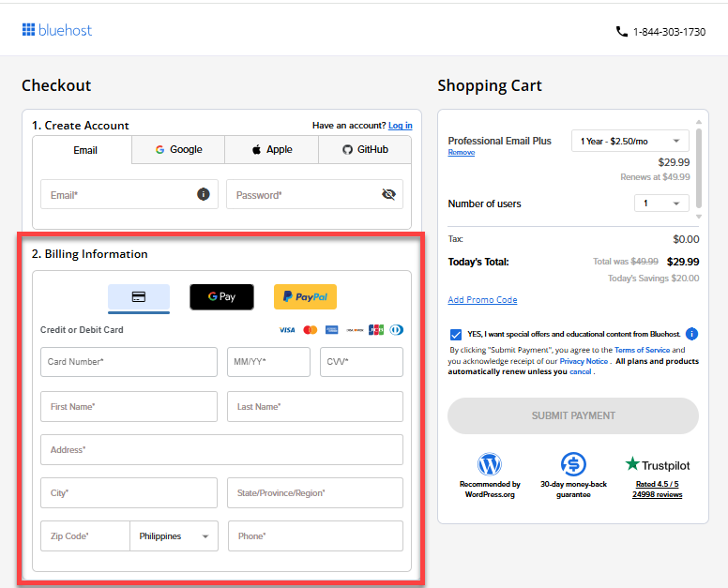This screenshot has height=588, width=728.
Task: Focus the First Name field
Action: [129, 407]
